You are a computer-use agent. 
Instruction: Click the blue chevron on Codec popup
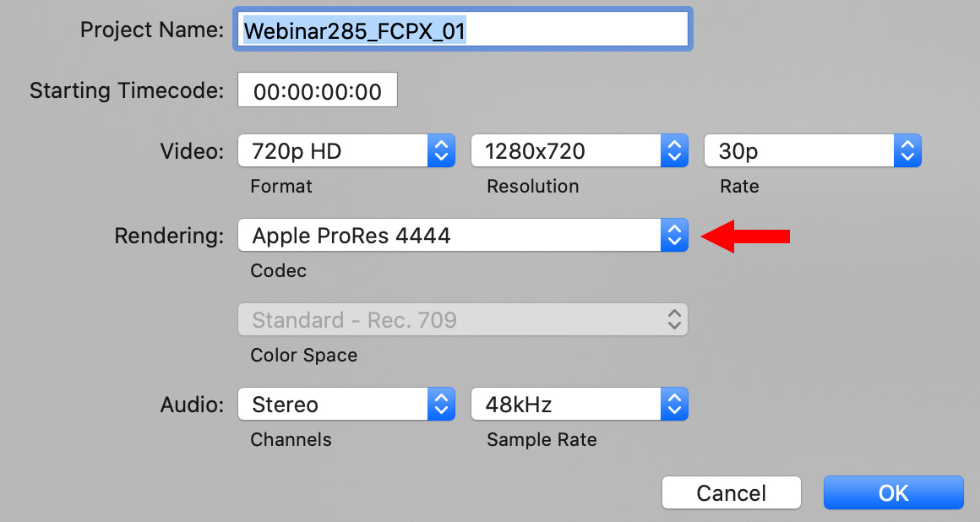click(674, 235)
